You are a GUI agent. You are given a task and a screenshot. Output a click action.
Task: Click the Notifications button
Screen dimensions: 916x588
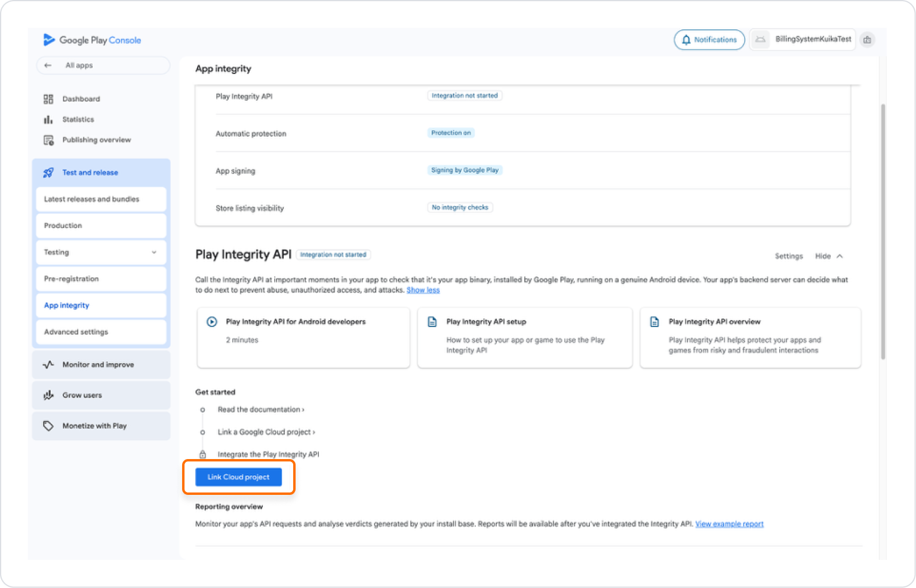click(x=709, y=40)
